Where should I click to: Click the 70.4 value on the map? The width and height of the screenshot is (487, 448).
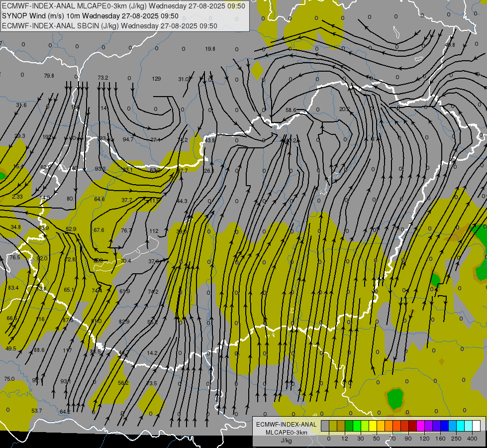[x=125, y=261]
